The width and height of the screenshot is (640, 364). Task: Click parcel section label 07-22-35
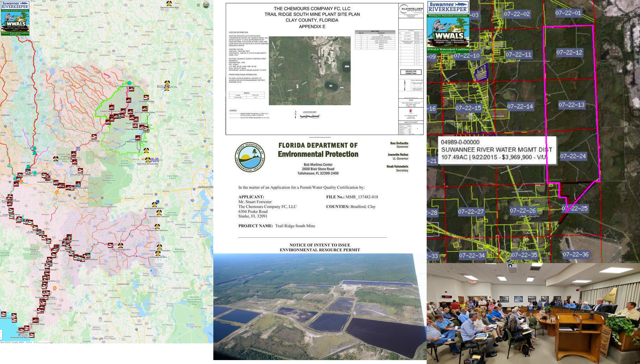(x=524, y=255)
